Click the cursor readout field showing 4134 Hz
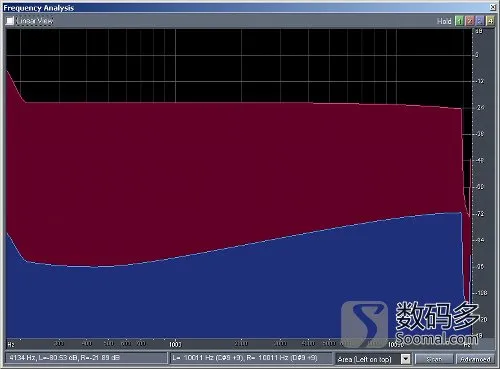The width and height of the screenshot is (500, 369). [86, 358]
